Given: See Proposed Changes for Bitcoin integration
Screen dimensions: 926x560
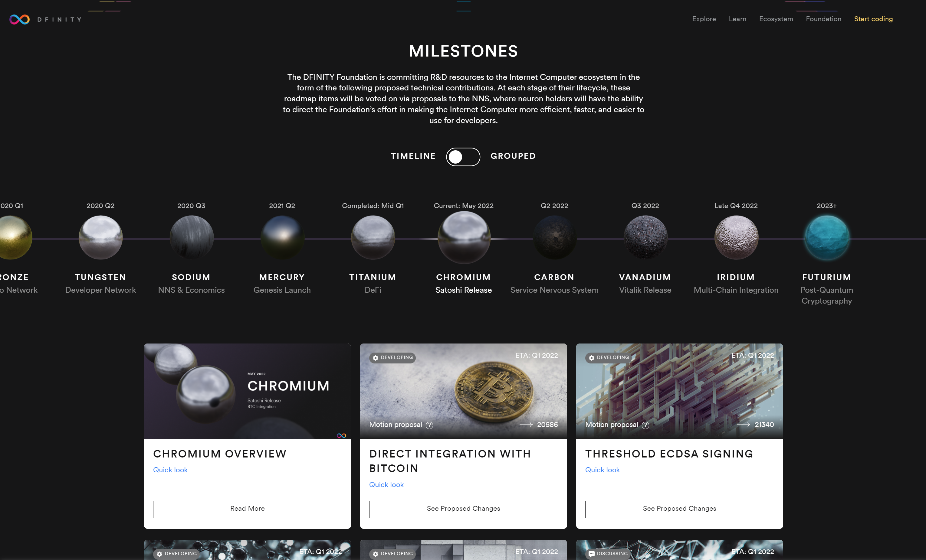Looking at the screenshot, I should tap(463, 509).
